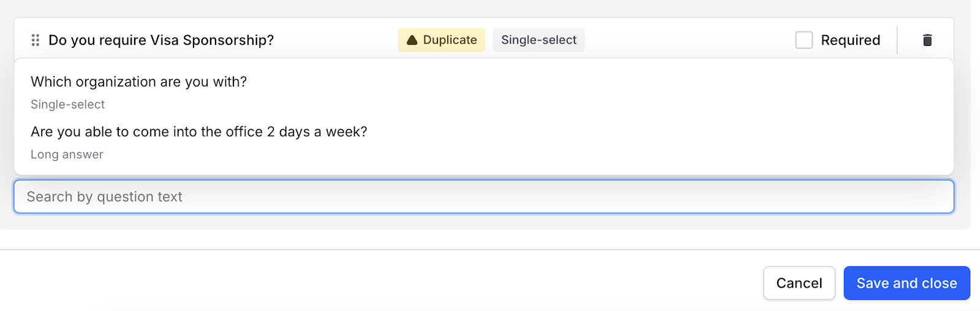
Task: Click the word Duplicate in the yellow badge
Action: tap(450, 40)
